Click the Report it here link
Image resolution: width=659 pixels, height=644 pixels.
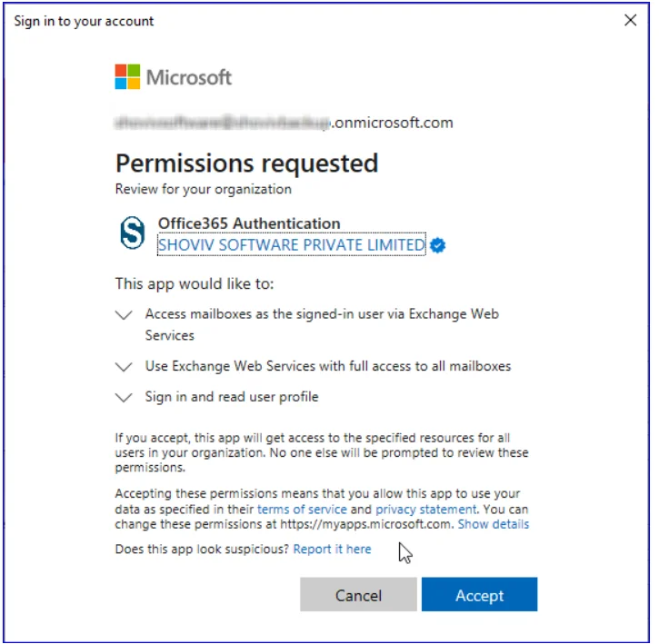332,549
